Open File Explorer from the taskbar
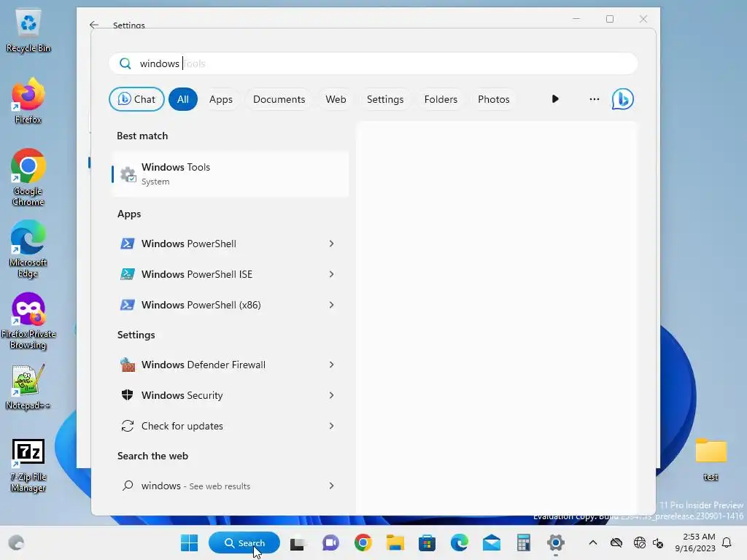This screenshot has width=747, height=560. 395,542
